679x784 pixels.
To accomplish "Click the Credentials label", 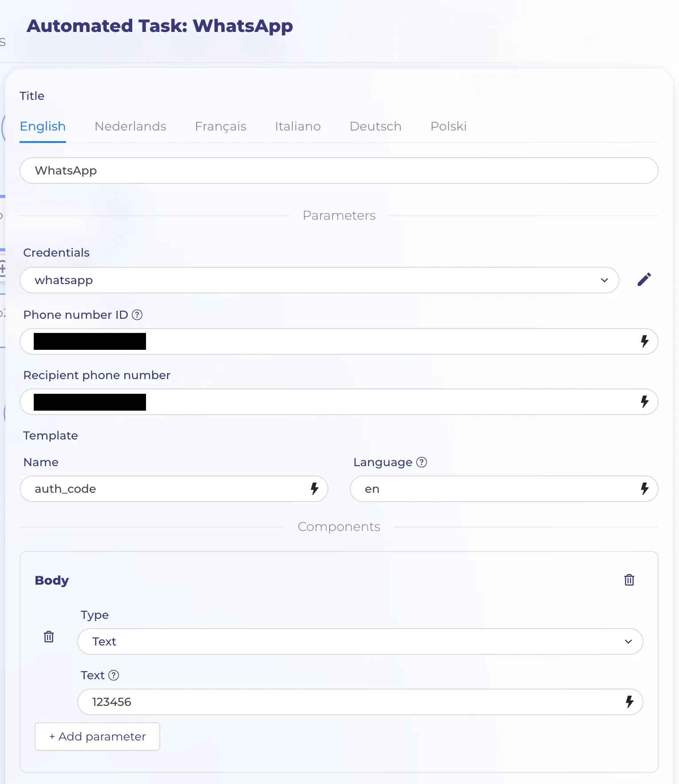I will [56, 253].
